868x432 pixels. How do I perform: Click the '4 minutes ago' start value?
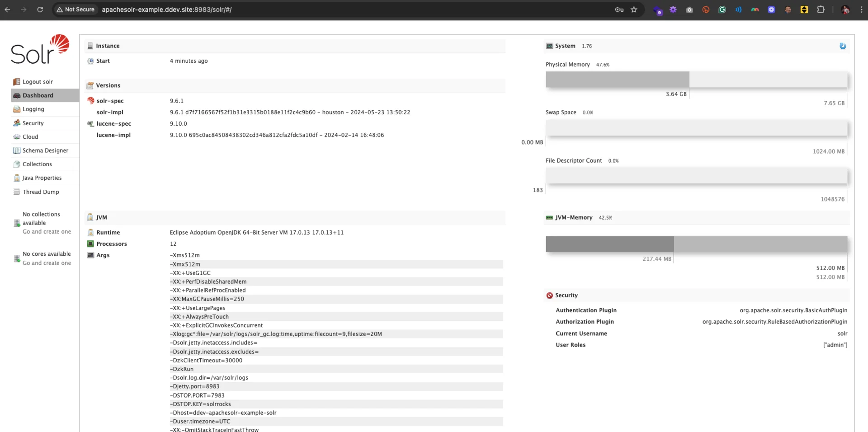(189, 61)
